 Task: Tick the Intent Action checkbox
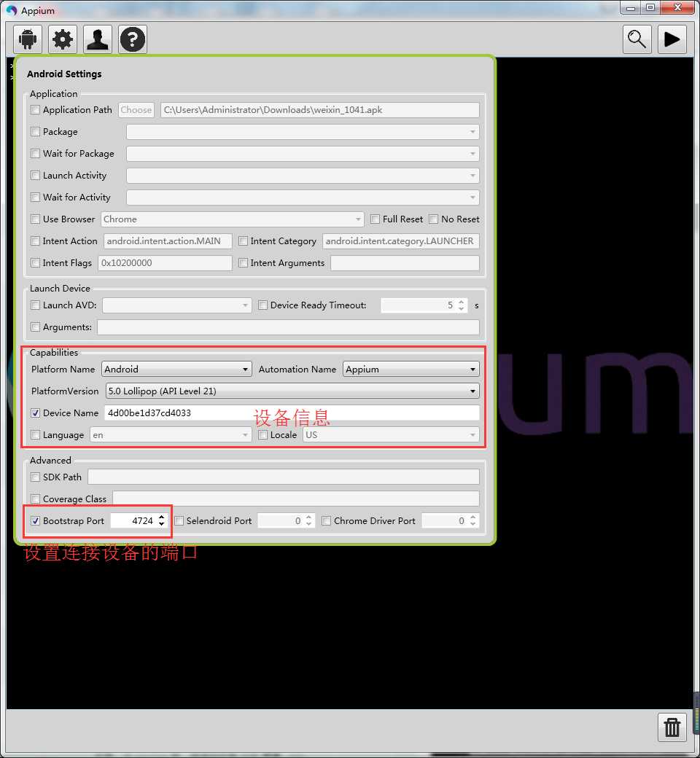35,241
